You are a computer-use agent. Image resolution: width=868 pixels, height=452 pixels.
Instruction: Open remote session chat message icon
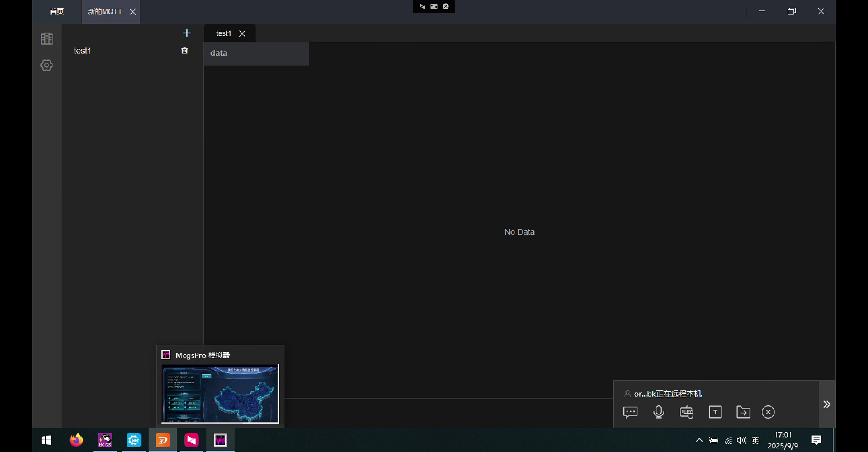pyautogui.click(x=630, y=412)
